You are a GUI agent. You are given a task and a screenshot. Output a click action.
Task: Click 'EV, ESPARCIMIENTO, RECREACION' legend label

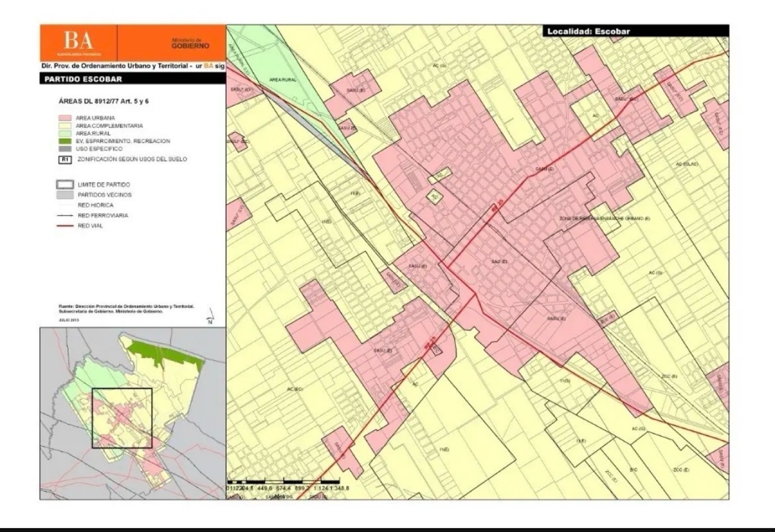(x=123, y=141)
